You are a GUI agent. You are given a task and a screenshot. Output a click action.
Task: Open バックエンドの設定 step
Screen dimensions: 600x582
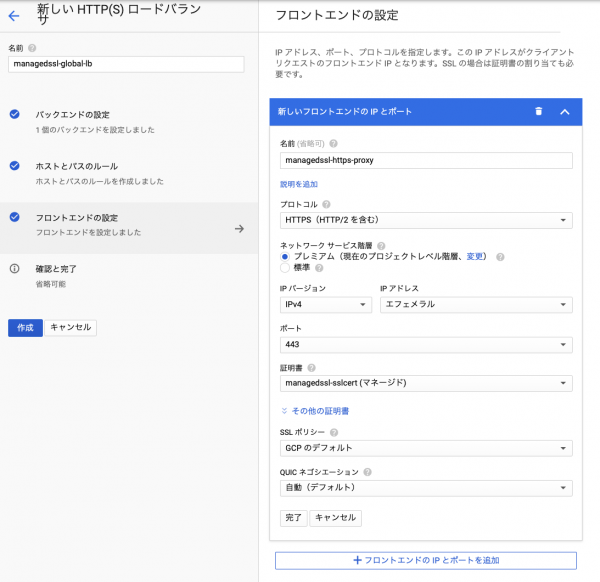click(129, 122)
